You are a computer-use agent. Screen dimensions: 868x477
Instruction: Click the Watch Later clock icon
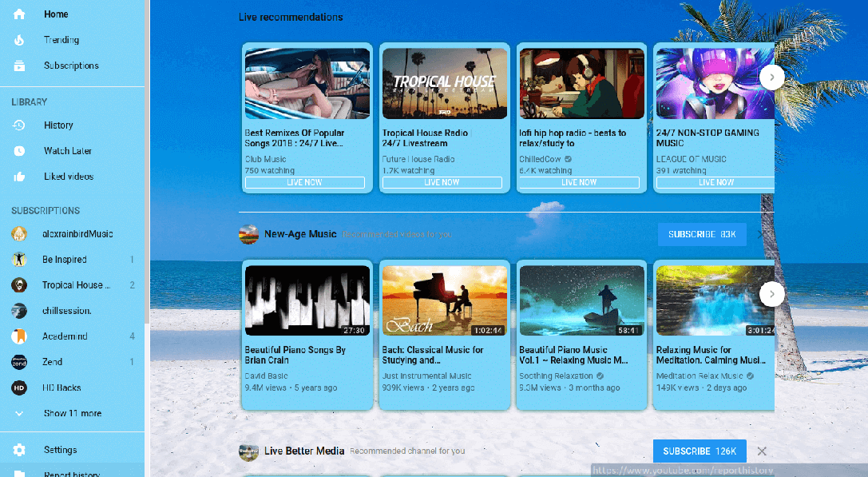[19, 151]
